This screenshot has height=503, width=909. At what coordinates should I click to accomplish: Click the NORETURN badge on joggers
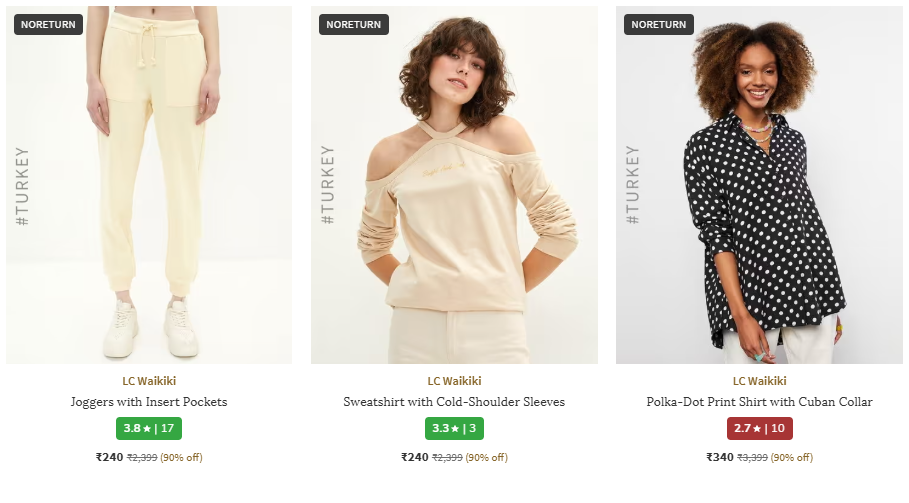[48, 24]
